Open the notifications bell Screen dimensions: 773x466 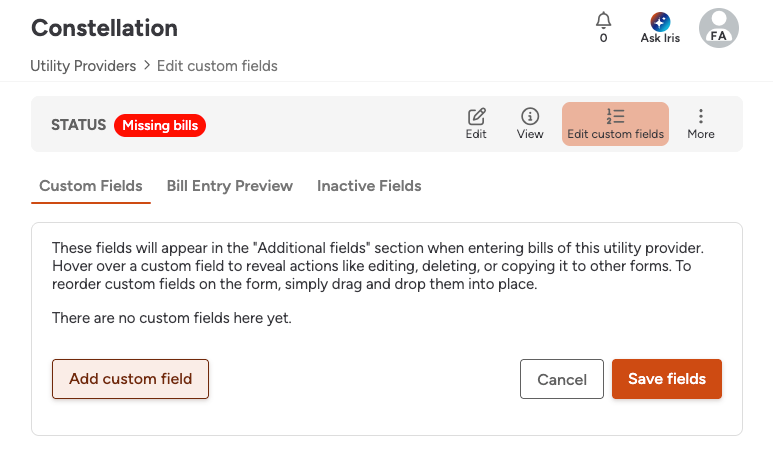coord(603,21)
